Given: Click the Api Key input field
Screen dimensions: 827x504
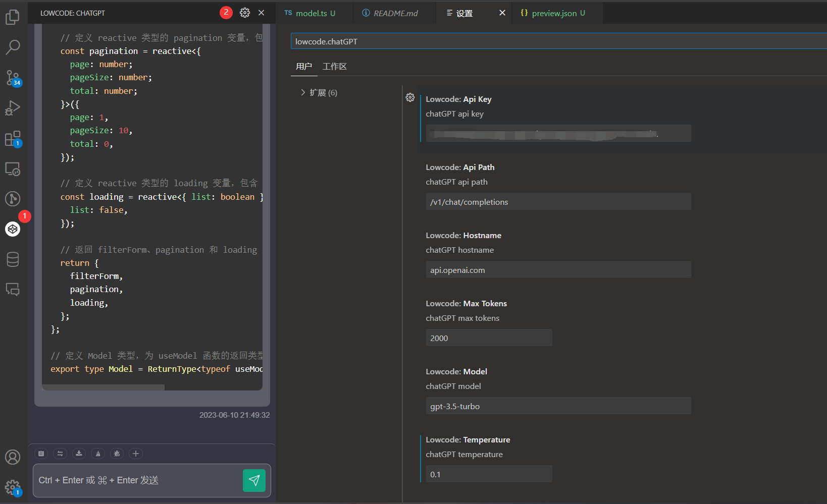Looking at the screenshot, I should [558, 133].
